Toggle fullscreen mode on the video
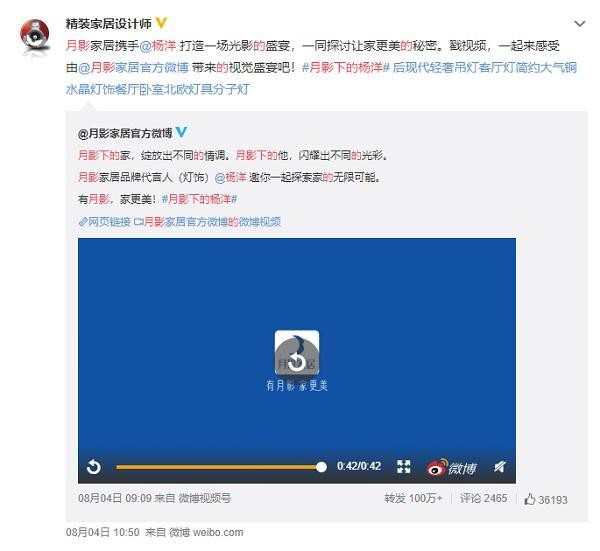 404,467
